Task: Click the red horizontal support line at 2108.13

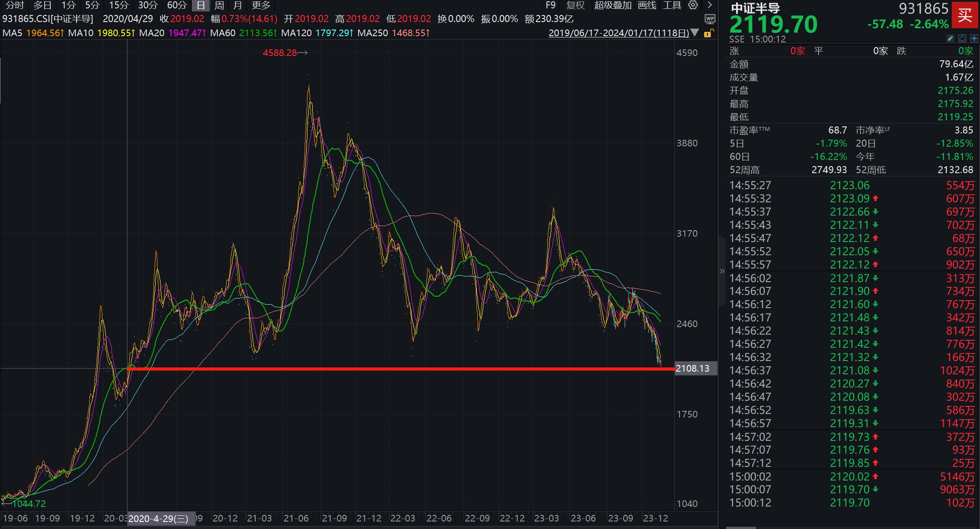Action: click(x=397, y=368)
